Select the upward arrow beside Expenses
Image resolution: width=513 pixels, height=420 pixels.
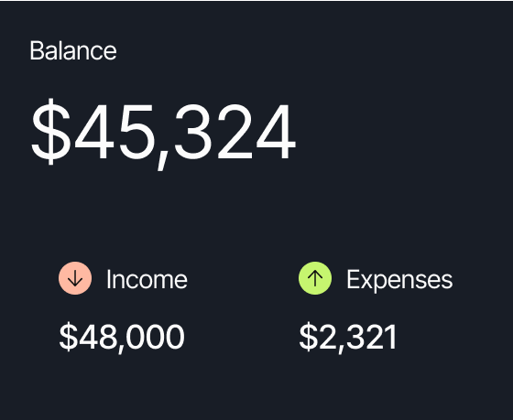[x=315, y=278]
